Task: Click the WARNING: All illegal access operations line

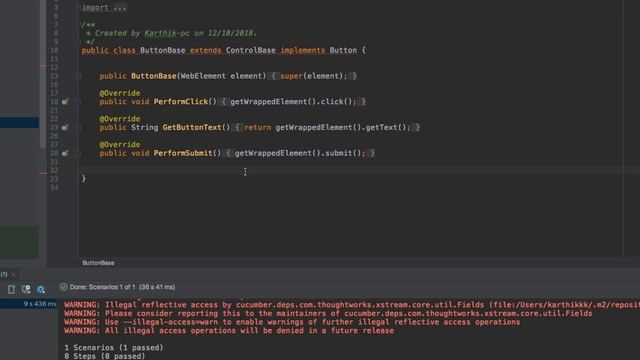Action: (x=229, y=331)
